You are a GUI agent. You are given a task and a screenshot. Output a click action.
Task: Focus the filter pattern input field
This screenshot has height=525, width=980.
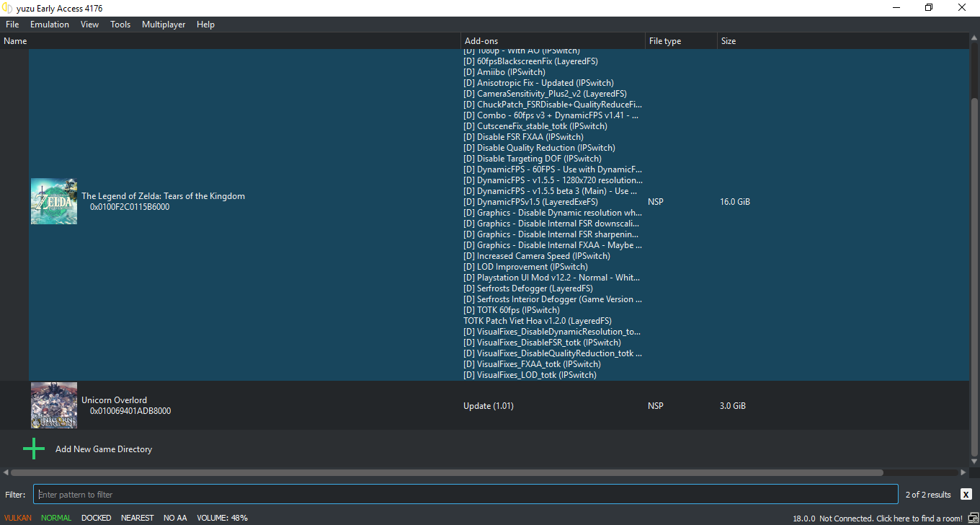465,495
